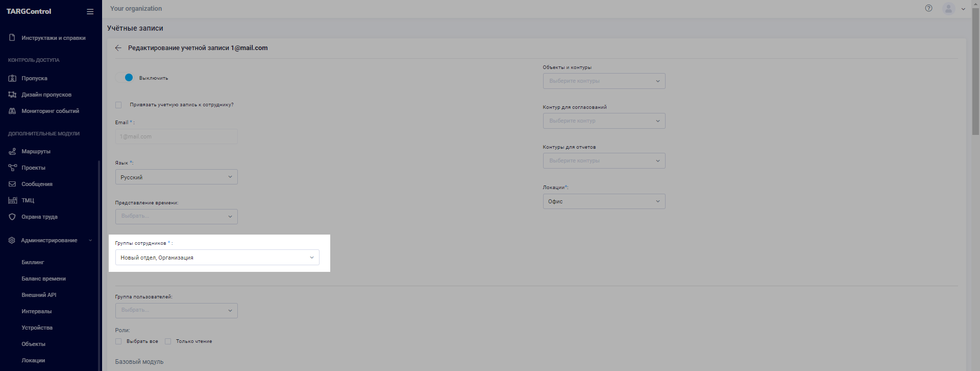Collapse the sidebar with the hamburger icon
The height and width of the screenshot is (371, 980).
pos(90,11)
